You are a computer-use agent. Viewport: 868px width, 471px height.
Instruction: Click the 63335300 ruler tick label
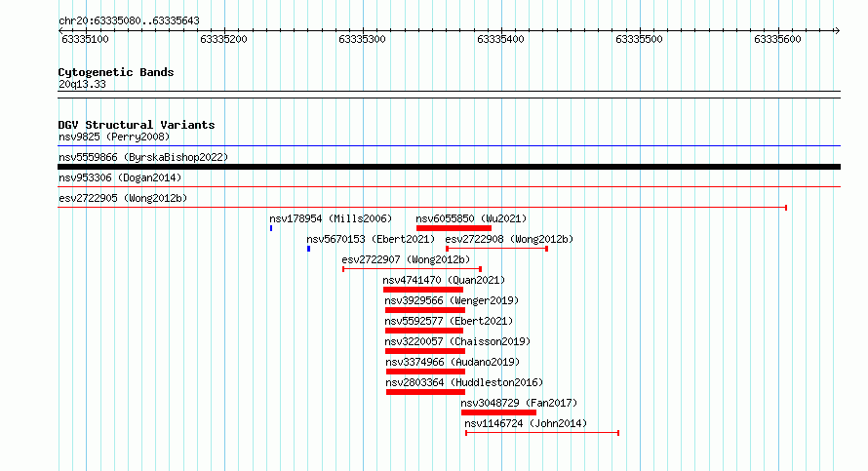tap(362, 39)
